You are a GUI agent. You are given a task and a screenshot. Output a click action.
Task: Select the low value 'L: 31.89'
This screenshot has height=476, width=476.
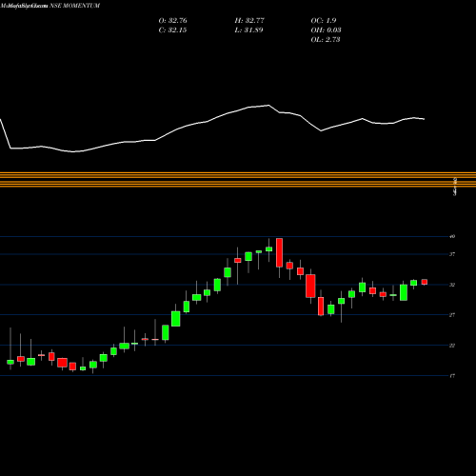pos(248,30)
